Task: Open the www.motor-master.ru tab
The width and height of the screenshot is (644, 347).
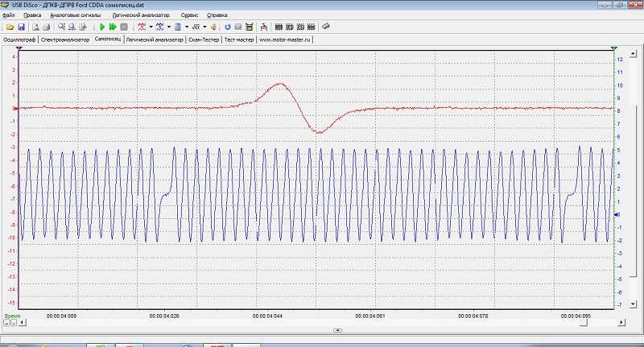Action: point(285,39)
